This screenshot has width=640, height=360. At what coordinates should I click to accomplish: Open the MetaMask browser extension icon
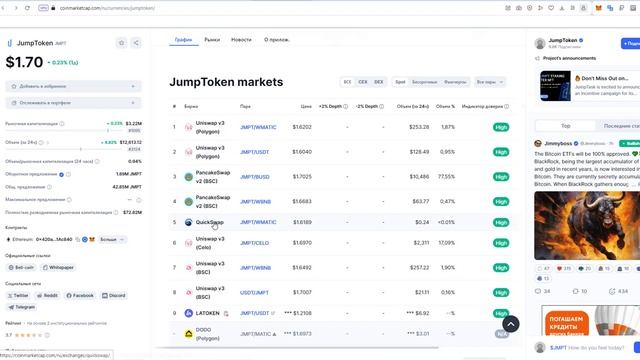point(598,8)
